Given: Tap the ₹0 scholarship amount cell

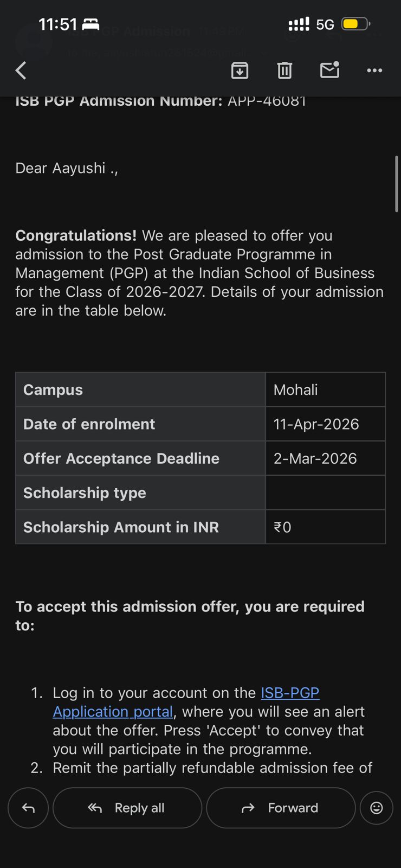Looking at the screenshot, I should click(x=325, y=527).
